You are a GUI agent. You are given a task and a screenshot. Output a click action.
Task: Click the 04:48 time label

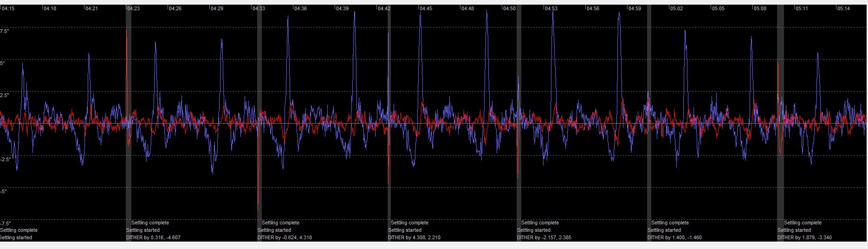pos(467,8)
